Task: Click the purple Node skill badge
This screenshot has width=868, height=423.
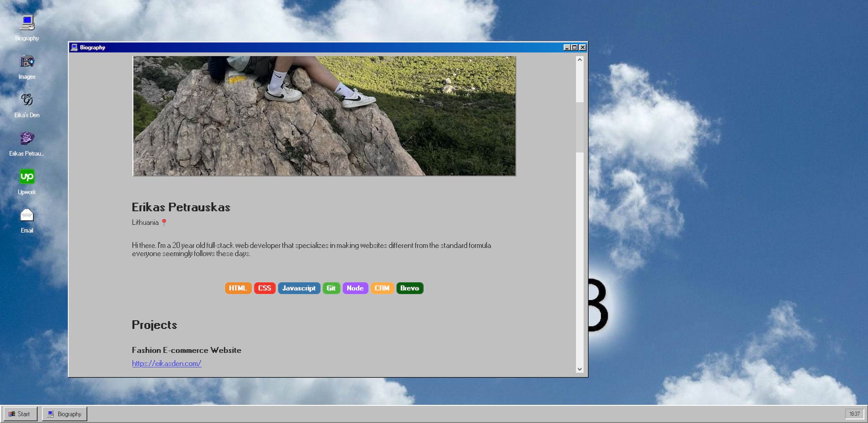Action: coord(355,288)
